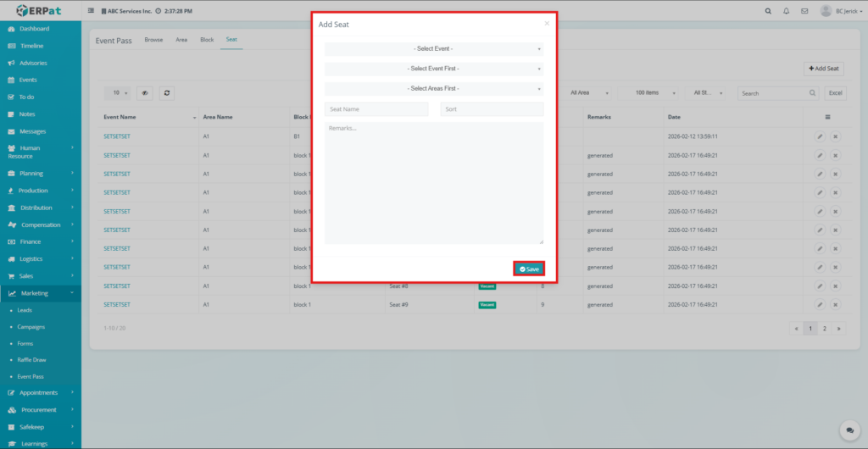Open Forms under Marketing
Viewport: 868px width, 449px height.
click(x=25, y=343)
